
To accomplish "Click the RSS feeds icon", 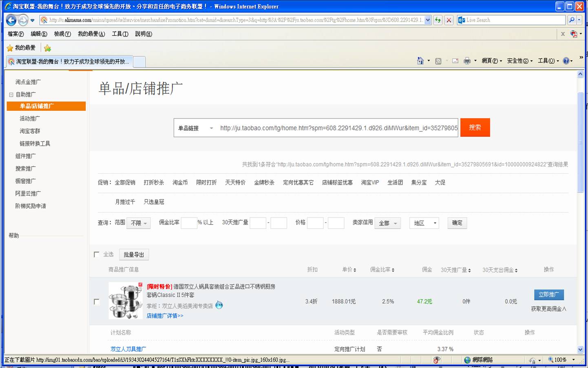I will [x=438, y=61].
